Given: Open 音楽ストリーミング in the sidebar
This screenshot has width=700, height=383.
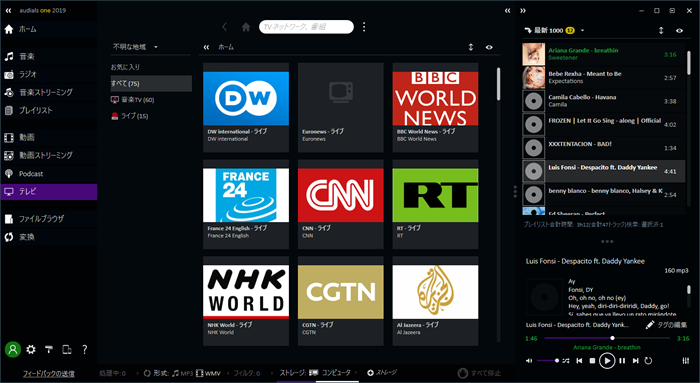Looking at the screenshot, I should 48,92.
